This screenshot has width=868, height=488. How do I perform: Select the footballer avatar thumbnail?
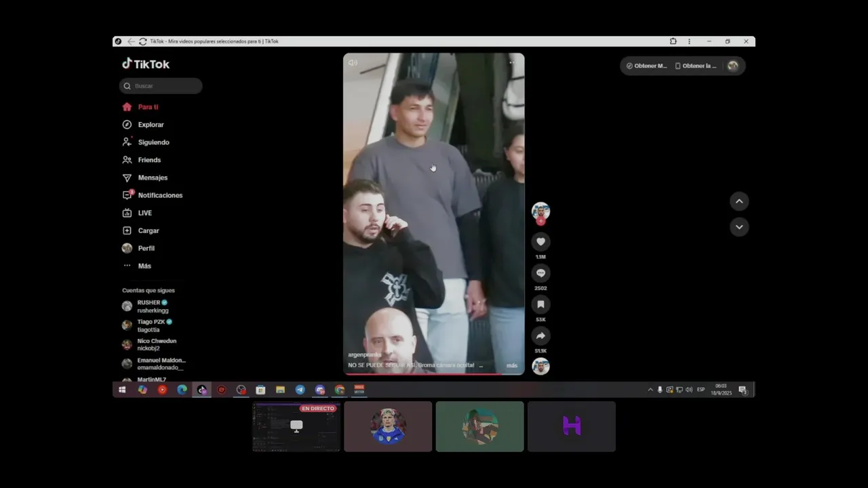388,426
